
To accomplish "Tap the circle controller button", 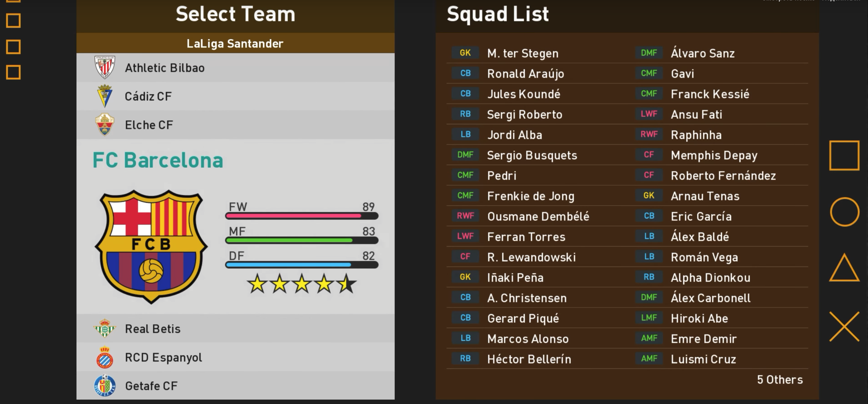I will (844, 212).
